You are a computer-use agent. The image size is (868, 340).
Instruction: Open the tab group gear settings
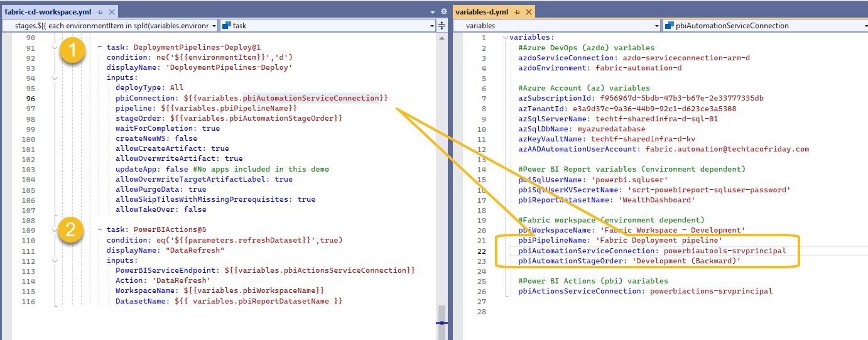click(443, 12)
